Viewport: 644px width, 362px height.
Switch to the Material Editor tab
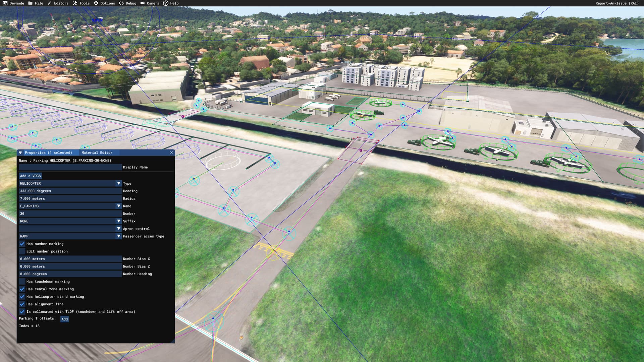[x=97, y=153]
